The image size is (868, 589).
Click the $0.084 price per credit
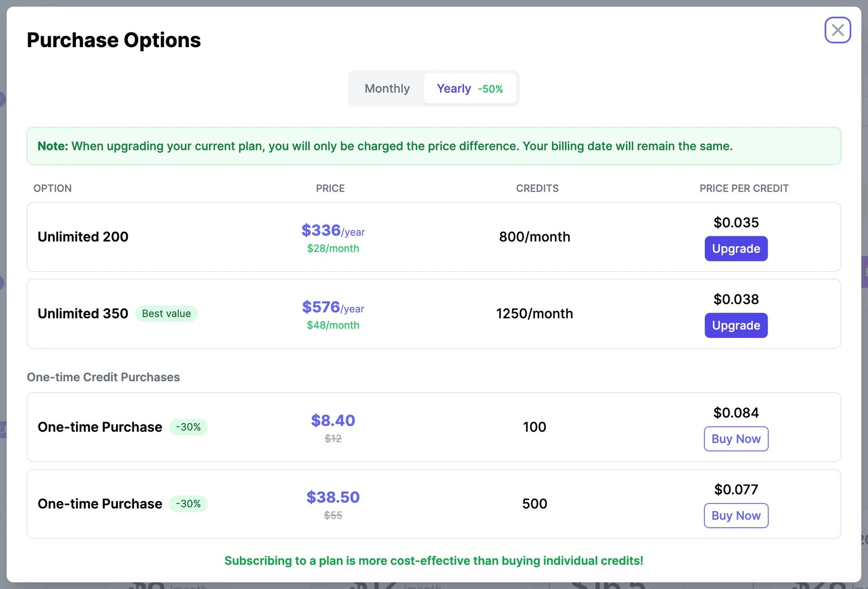736,413
